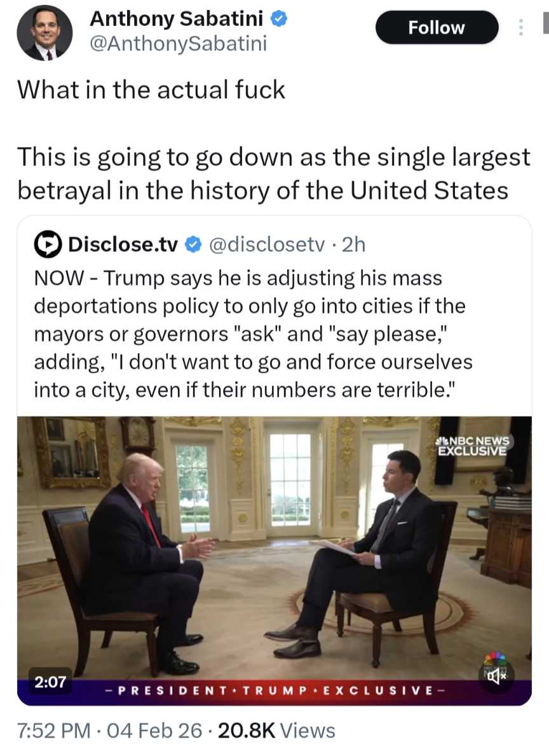Follow Anthony Sabatini
549x756 pixels.
[x=437, y=27]
